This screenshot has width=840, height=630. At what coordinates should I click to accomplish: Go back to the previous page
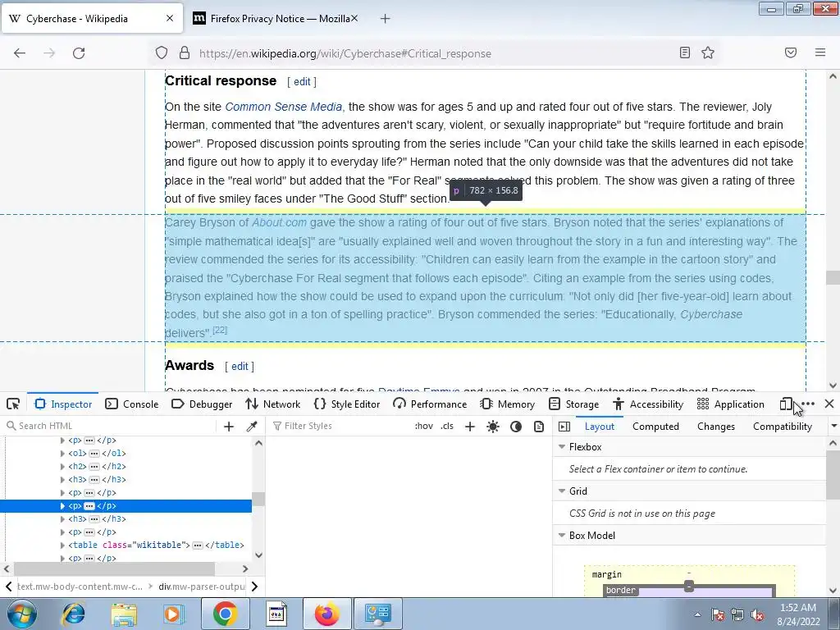click(x=20, y=53)
